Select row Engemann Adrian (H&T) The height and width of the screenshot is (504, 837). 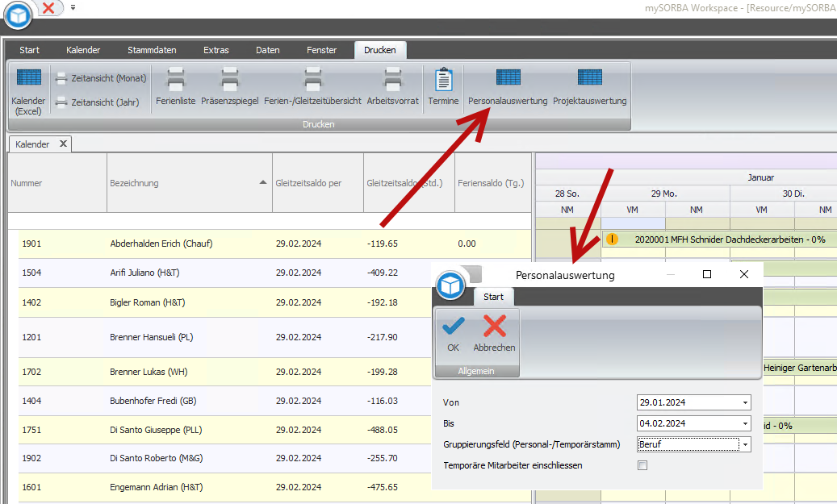224,487
